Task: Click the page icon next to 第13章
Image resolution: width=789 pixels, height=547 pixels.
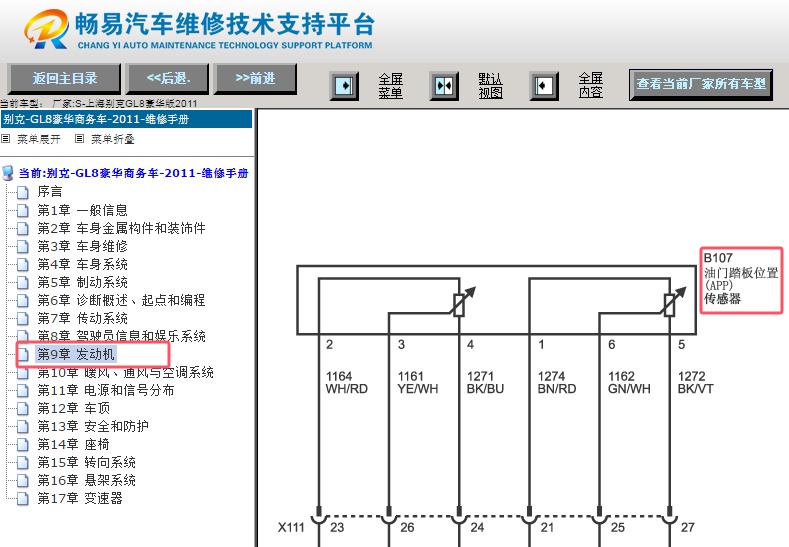Action: pyautogui.click(x=23, y=427)
